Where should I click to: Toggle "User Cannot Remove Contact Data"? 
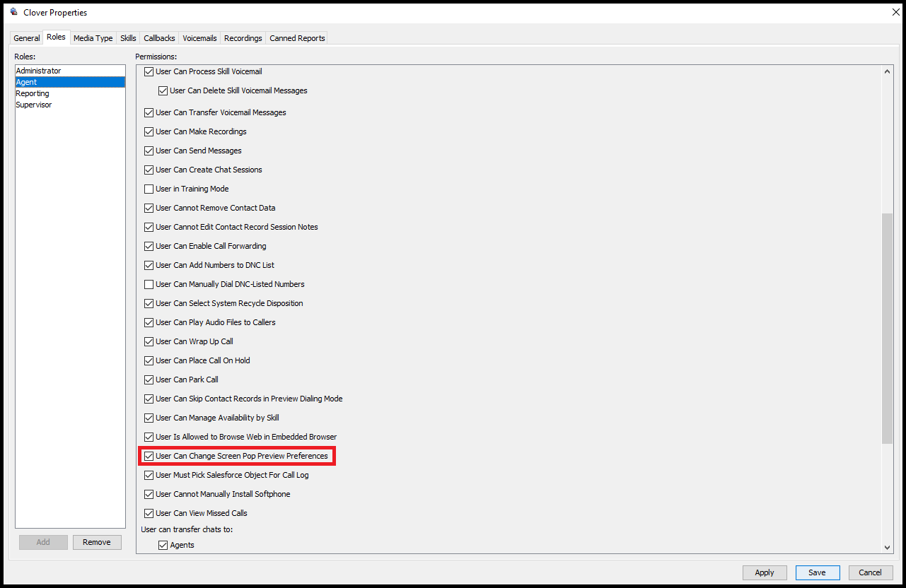(x=149, y=208)
